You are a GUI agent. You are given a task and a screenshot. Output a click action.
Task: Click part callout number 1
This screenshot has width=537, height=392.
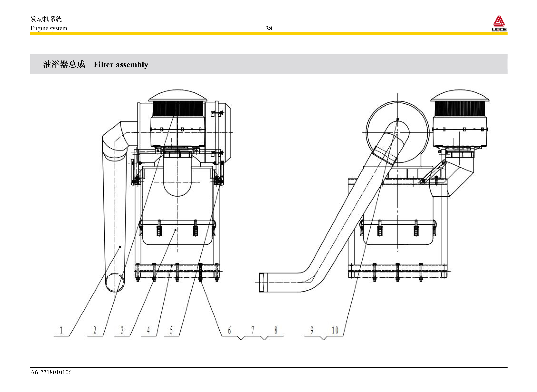pos(61,330)
